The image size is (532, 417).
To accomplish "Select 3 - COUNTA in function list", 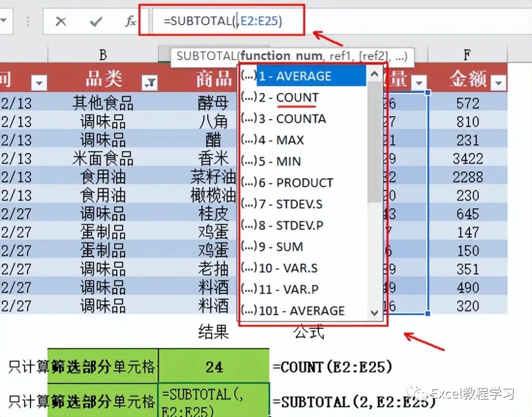I will 303,119.
